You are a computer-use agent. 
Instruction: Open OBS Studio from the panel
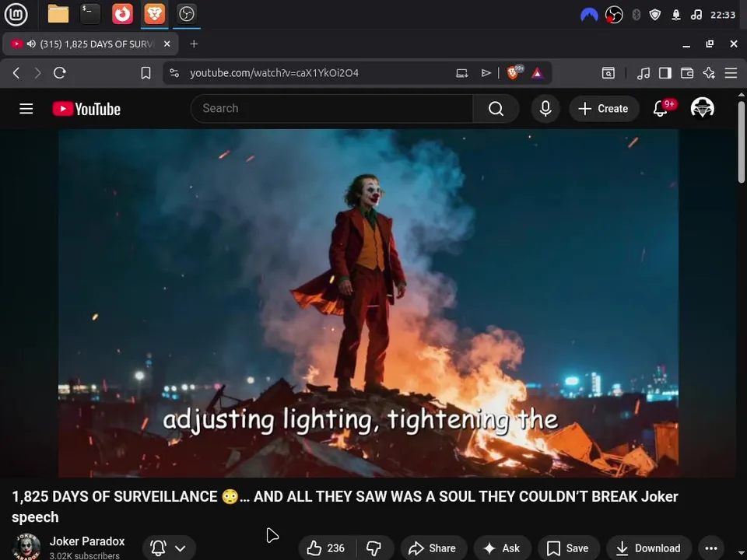[x=186, y=14]
